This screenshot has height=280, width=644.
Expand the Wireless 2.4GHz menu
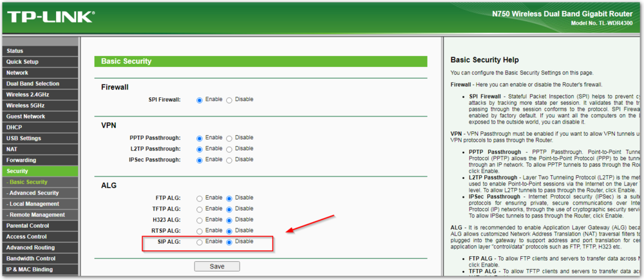tap(27, 95)
